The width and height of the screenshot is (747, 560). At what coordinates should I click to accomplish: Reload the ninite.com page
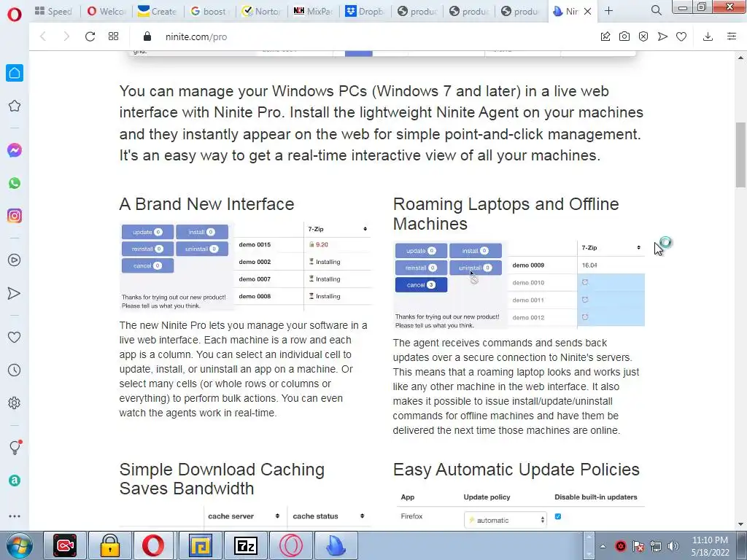point(90,36)
